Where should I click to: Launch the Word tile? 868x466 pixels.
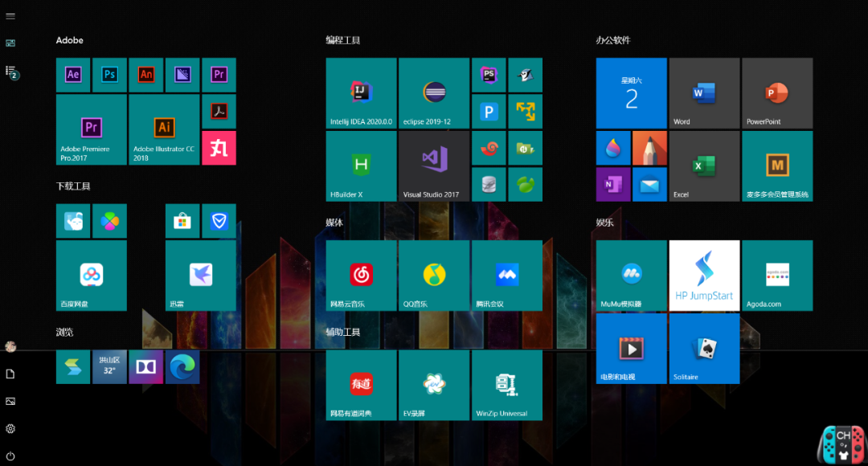(705, 93)
